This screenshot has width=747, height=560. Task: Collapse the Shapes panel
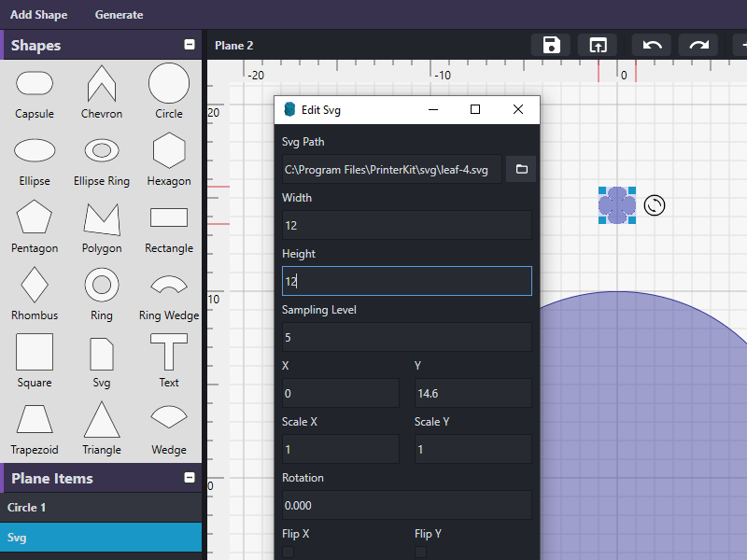[x=190, y=45]
